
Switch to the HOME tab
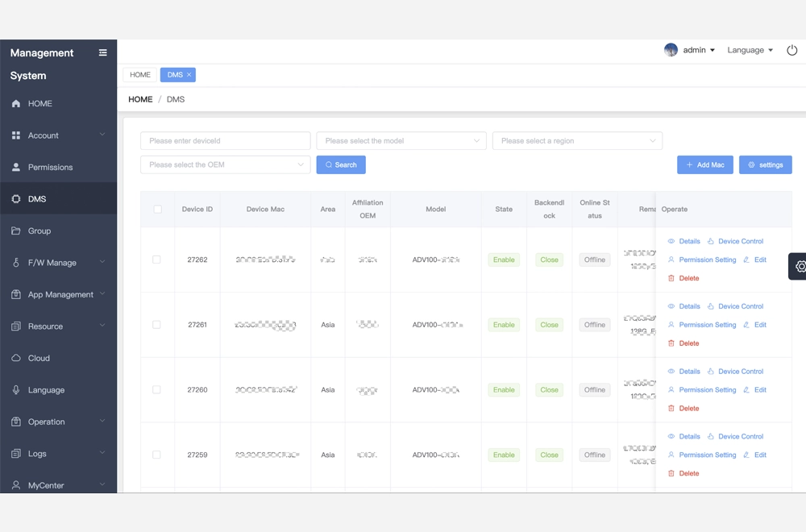(x=139, y=74)
